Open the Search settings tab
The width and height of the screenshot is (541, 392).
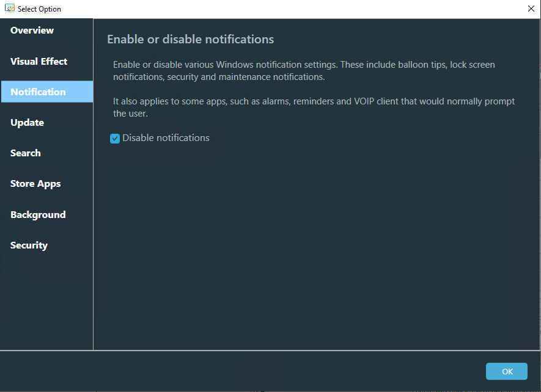click(x=26, y=153)
